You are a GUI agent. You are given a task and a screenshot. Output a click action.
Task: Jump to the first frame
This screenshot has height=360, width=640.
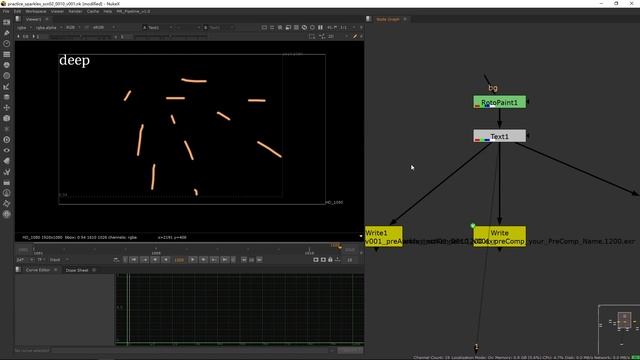pyautogui.click(x=133, y=260)
